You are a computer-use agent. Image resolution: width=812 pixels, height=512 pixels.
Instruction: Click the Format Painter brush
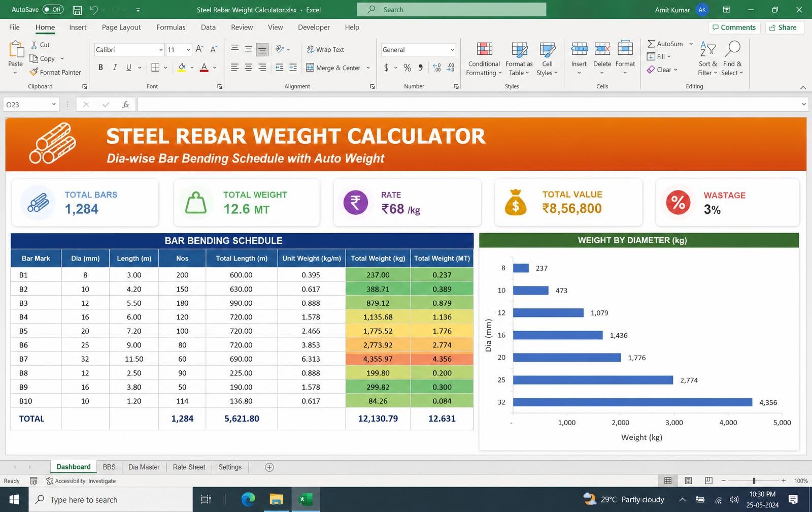[x=34, y=72]
